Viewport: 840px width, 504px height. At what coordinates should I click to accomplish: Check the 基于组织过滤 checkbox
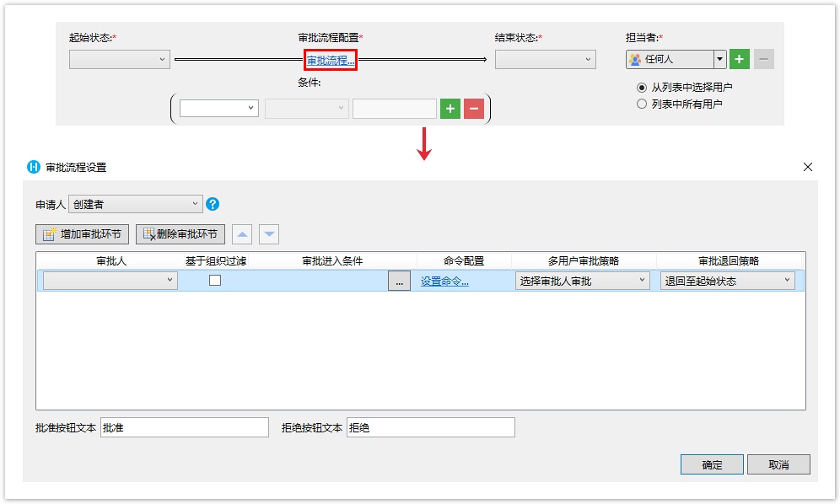pyautogui.click(x=215, y=281)
